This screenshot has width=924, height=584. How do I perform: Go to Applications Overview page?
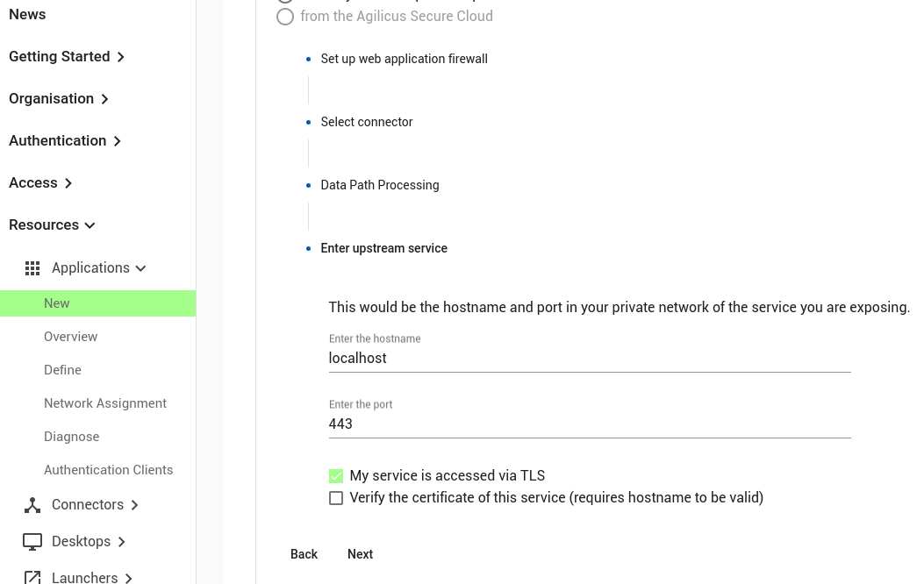pyautogui.click(x=71, y=337)
